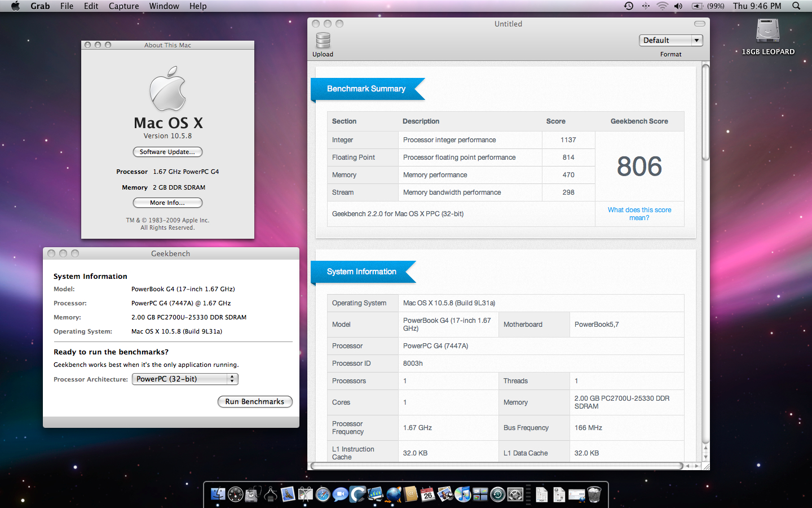Open Mail from the Dock

point(288,494)
